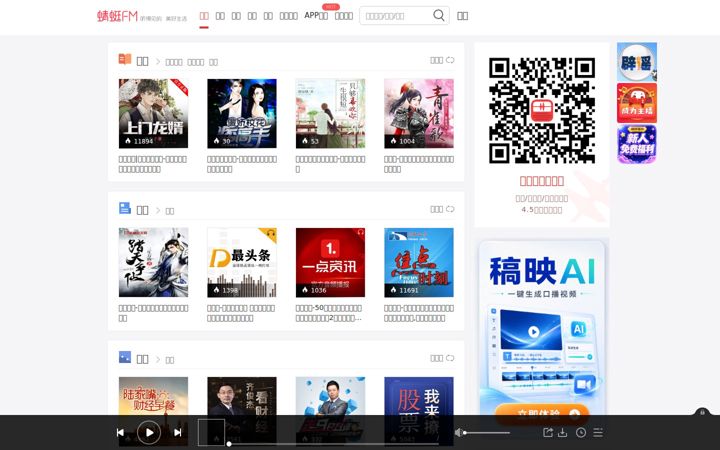Image resolution: width=720 pixels, height=450 pixels.
Task: Open the share icon in player bar
Action: click(547, 432)
